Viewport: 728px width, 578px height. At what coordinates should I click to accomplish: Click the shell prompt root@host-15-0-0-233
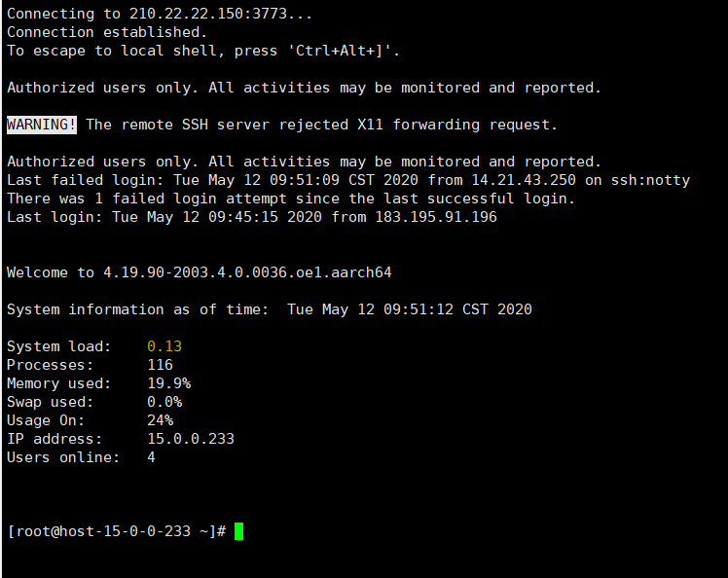coord(117,531)
